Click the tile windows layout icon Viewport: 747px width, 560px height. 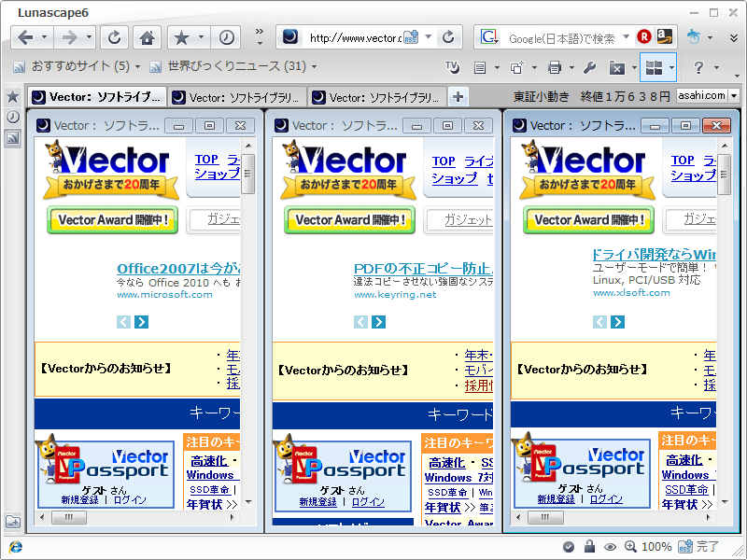(x=654, y=68)
